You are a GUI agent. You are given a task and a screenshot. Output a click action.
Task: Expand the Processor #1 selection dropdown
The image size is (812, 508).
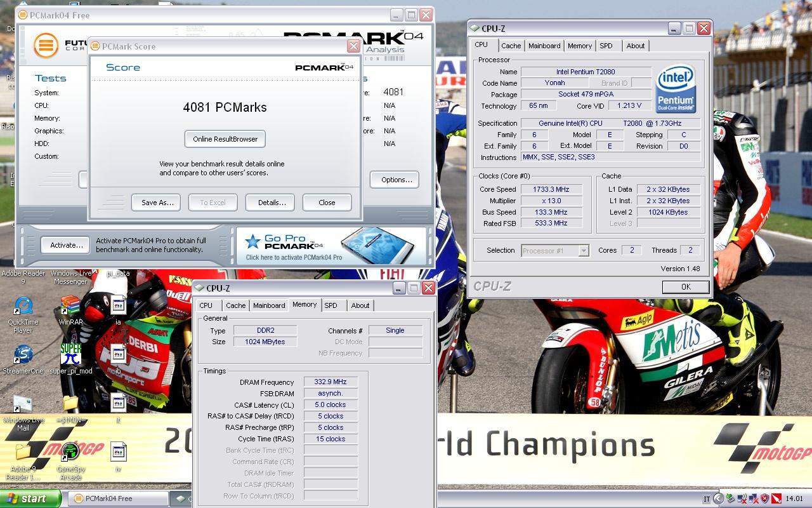tap(583, 251)
